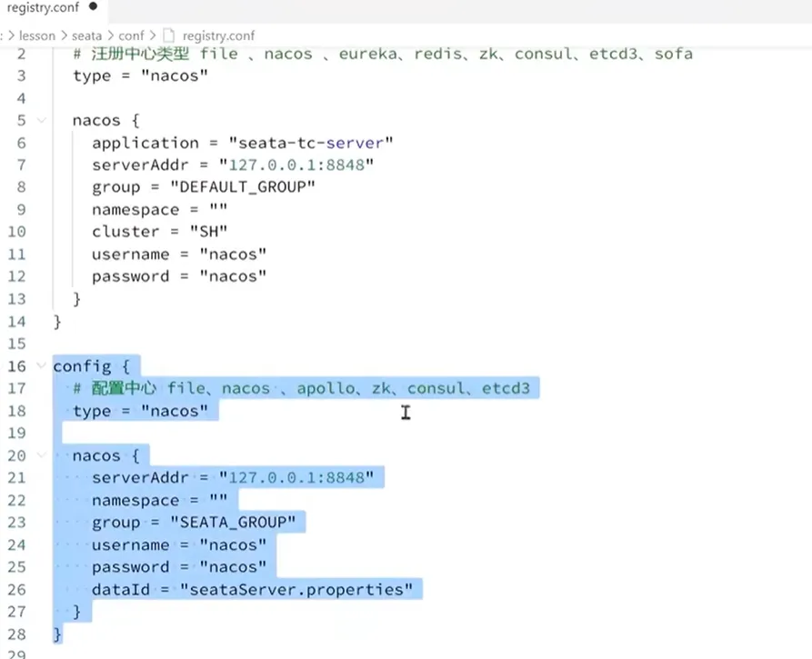812x659 pixels.
Task: Collapse the nacos block at line 5
Action: click(42, 120)
